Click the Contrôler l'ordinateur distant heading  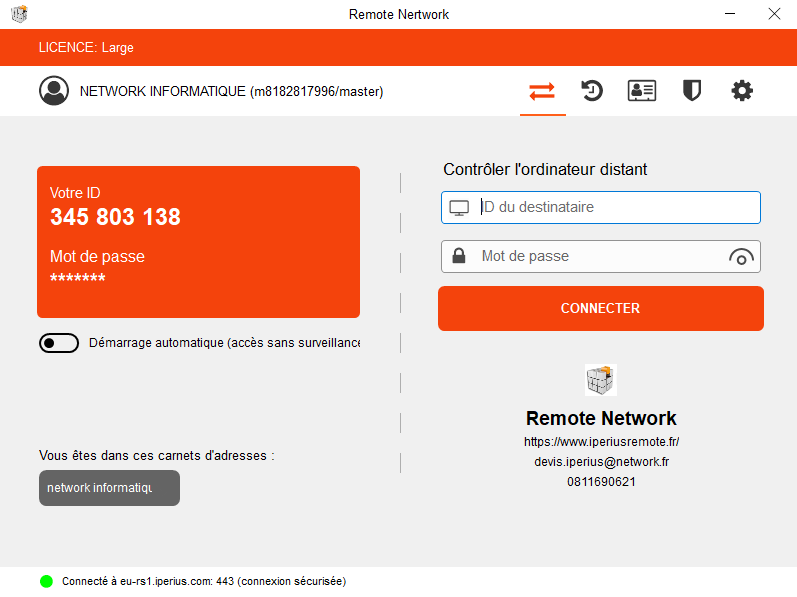pyautogui.click(x=545, y=170)
